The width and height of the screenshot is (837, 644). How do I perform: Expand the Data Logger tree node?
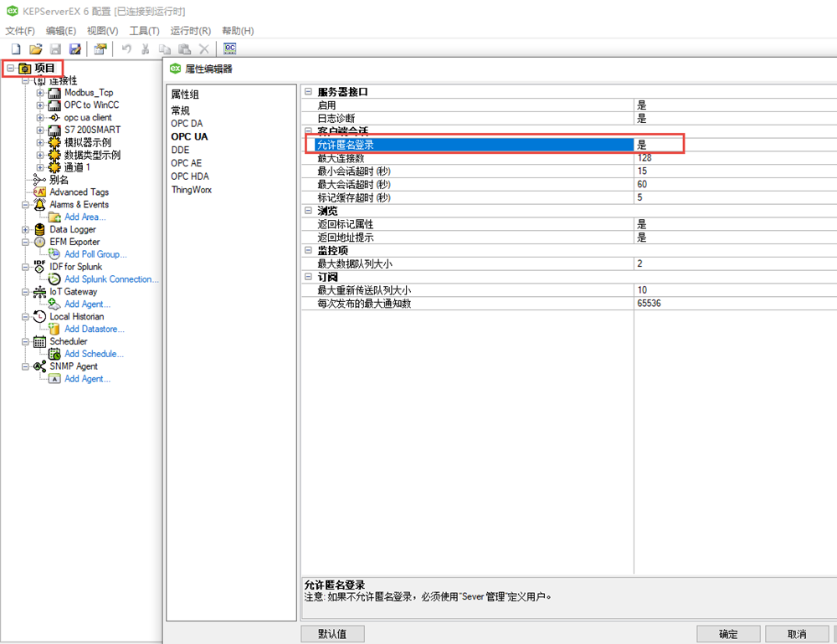(25, 229)
